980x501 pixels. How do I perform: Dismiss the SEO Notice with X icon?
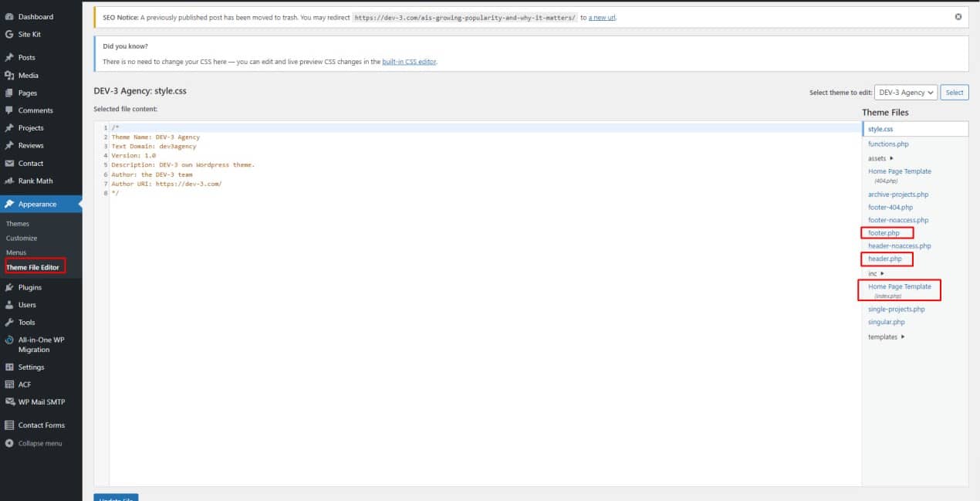(x=958, y=16)
